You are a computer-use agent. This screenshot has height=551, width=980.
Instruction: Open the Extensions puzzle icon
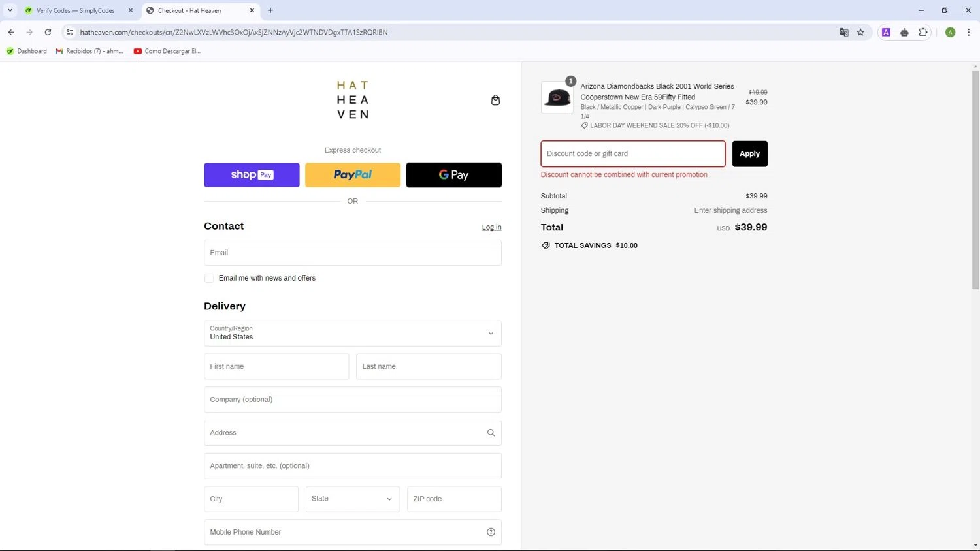923,32
